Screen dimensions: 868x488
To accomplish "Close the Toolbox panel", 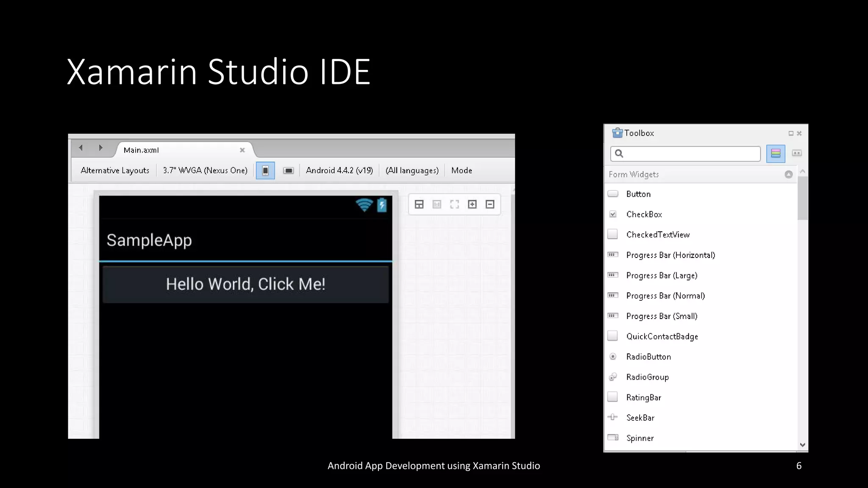I will (799, 133).
